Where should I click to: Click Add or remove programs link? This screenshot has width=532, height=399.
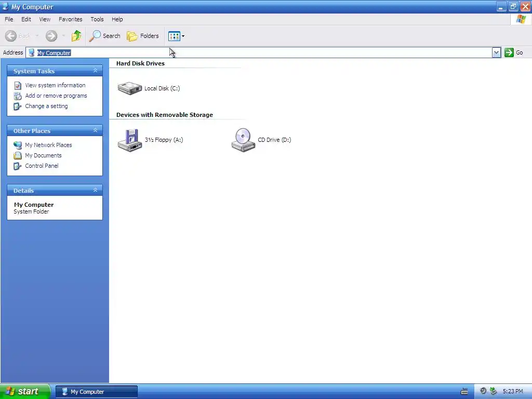click(56, 96)
